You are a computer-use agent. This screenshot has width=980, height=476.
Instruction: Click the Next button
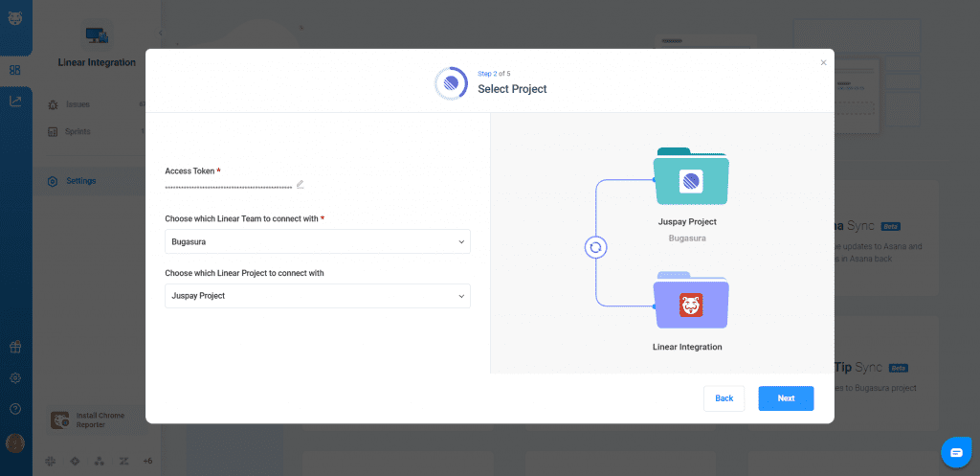tap(786, 398)
